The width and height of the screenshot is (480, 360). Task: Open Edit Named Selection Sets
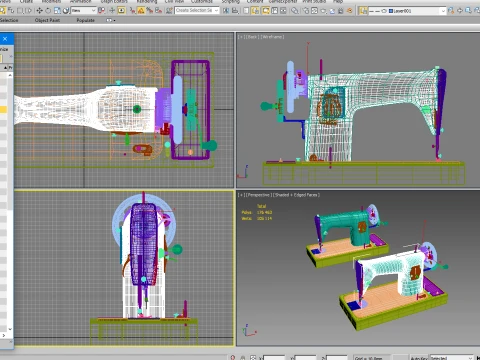click(x=169, y=11)
